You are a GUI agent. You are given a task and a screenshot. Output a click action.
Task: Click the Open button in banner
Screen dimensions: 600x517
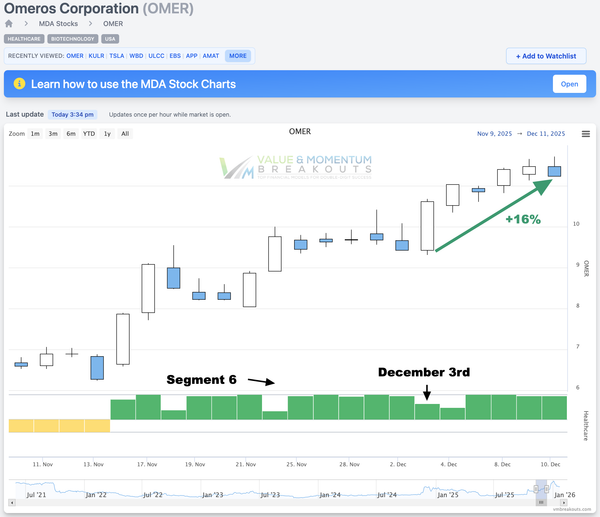click(x=569, y=84)
